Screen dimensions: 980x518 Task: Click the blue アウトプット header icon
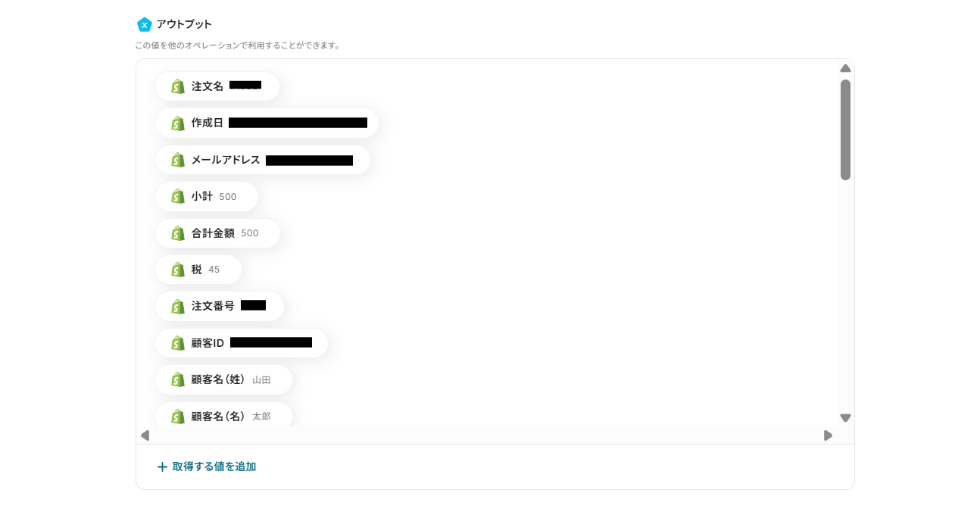[145, 24]
